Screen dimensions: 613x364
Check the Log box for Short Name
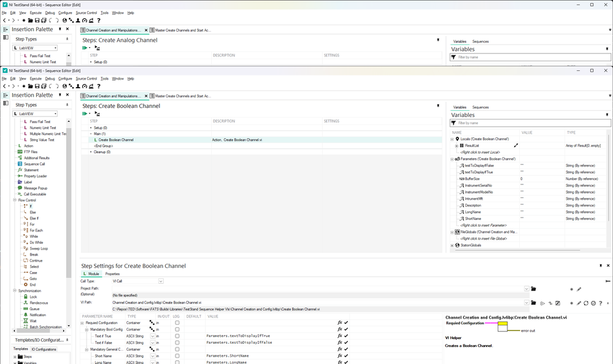click(x=177, y=356)
